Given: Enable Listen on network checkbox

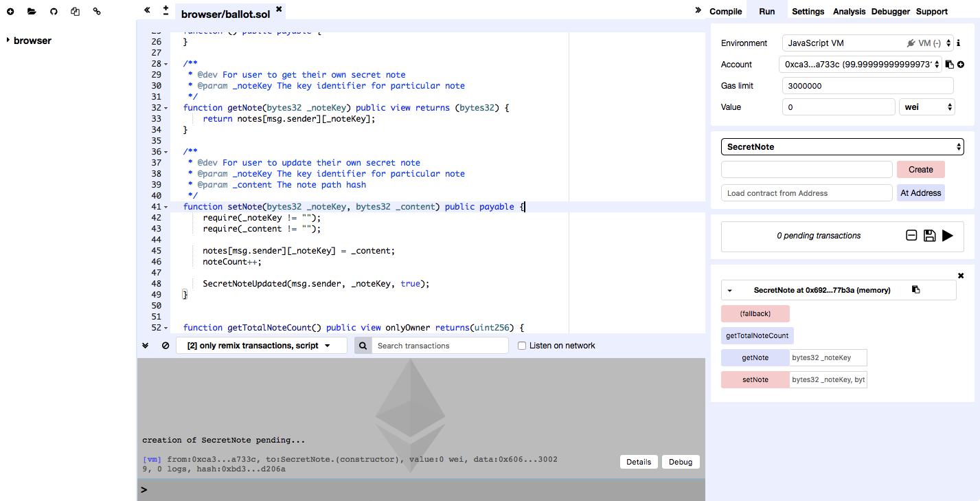Looking at the screenshot, I should click(x=522, y=346).
